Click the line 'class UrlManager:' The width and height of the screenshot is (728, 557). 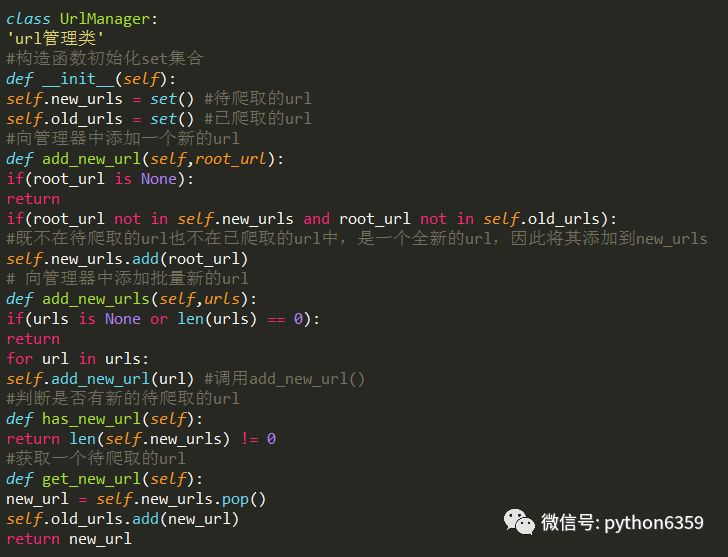click(82, 19)
